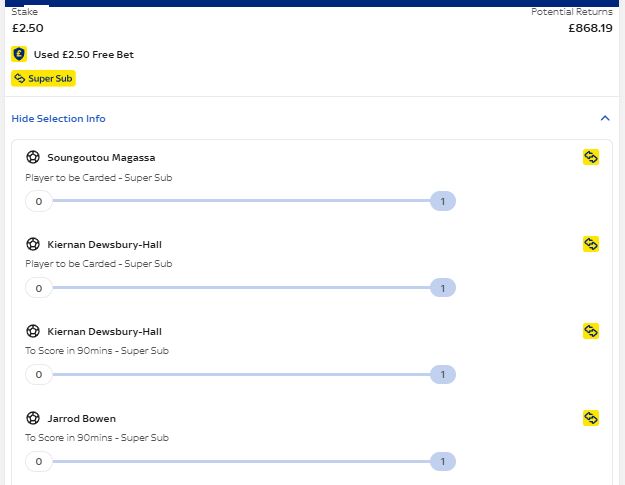The width and height of the screenshot is (625, 485).
Task: Collapse selection info using chevron arrow
Action: [605, 118]
